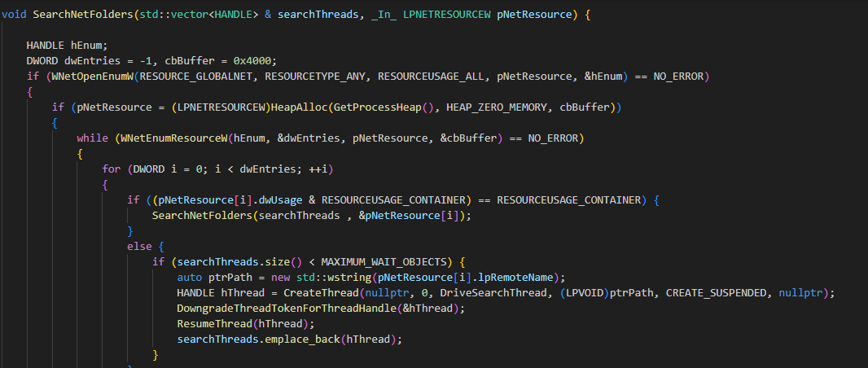The image size is (868, 368).
Task: Click the "&cbBuffer" argument
Action: [x=469, y=138]
